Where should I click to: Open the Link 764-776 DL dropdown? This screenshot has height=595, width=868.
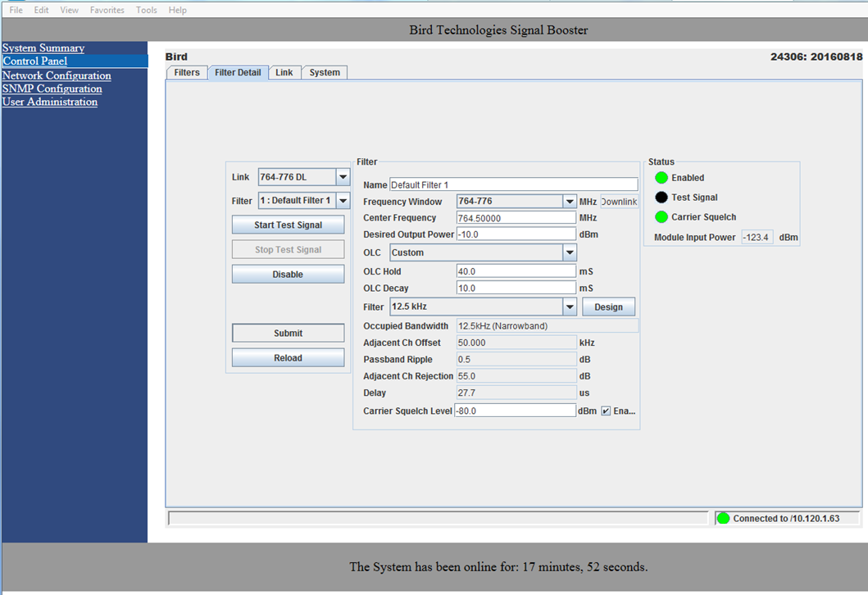(304, 177)
